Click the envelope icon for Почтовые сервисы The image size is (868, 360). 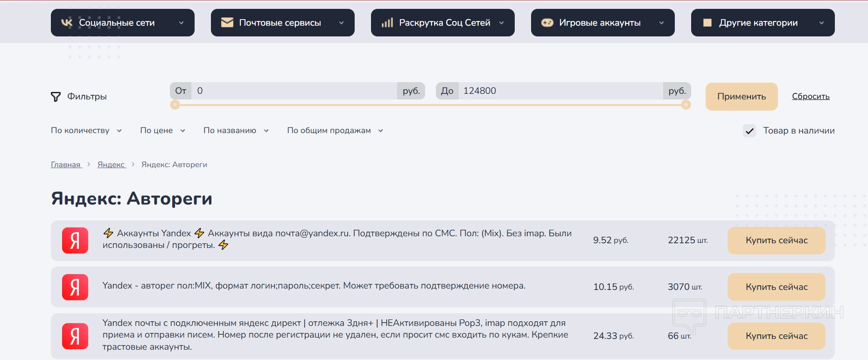(x=227, y=22)
